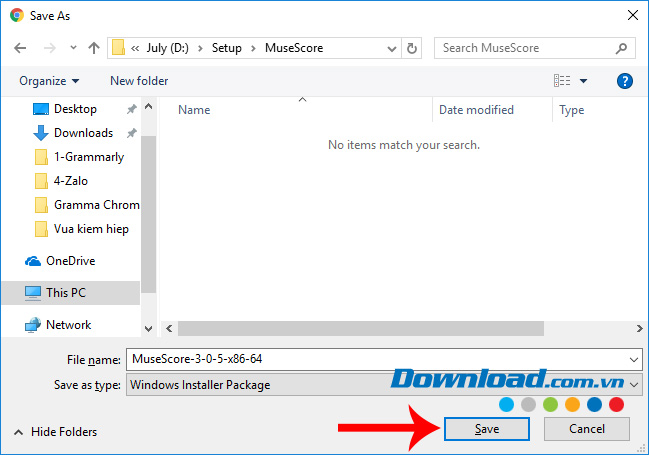Open the Gramma Chrom folder

click(96, 205)
